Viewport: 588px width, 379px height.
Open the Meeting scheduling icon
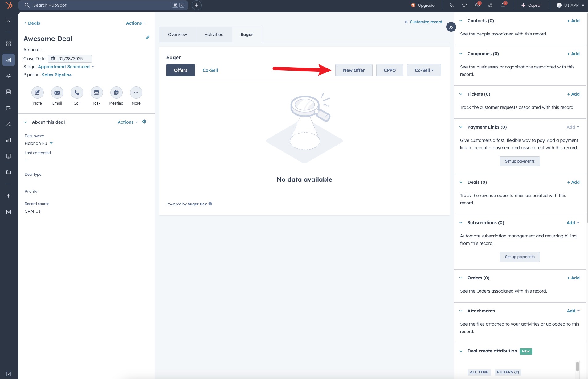click(116, 93)
